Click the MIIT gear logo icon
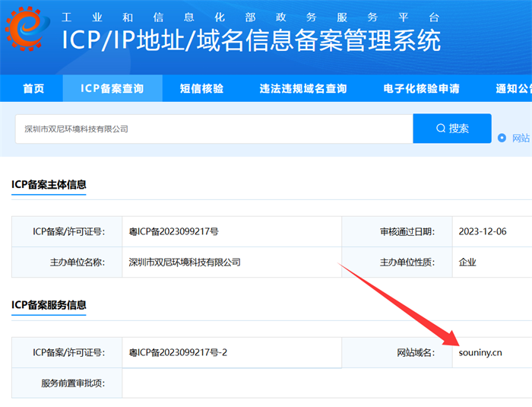 click(x=27, y=29)
